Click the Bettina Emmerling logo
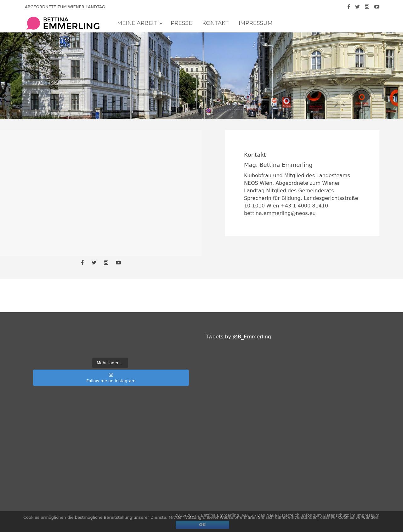 (x=63, y=23)
